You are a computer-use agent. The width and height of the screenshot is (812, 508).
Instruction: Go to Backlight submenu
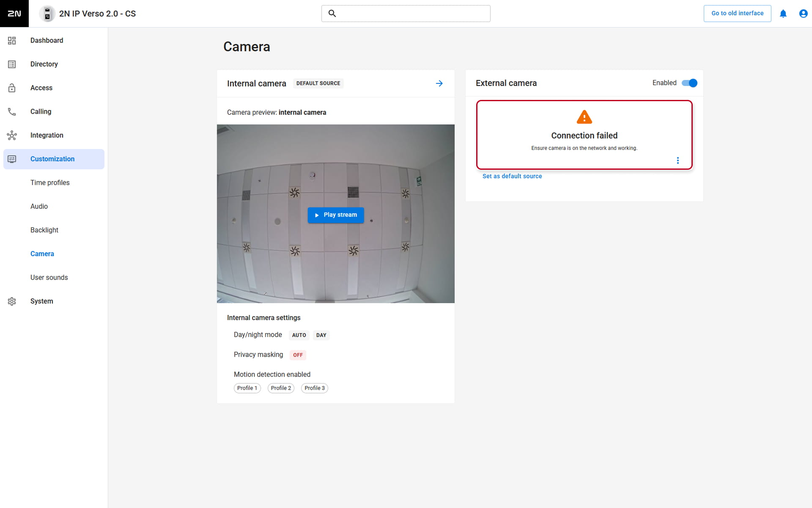coord(44,230)
